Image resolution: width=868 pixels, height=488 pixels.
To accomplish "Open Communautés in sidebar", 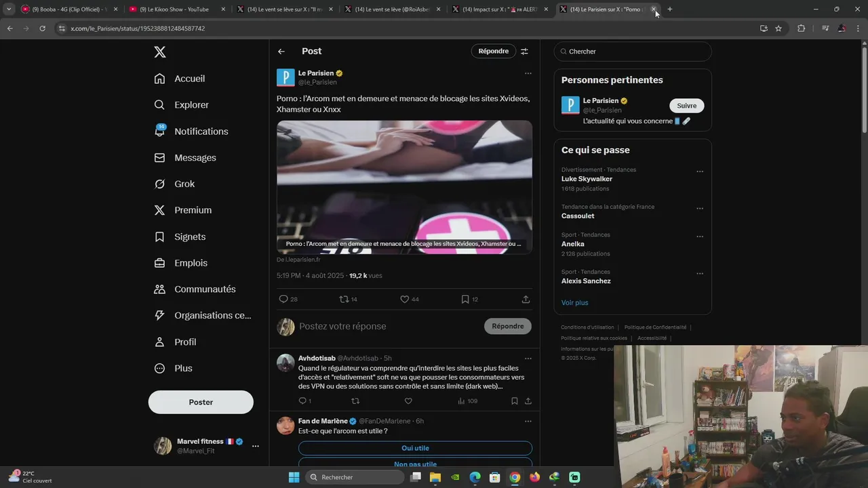I will (x=195, y=289).
